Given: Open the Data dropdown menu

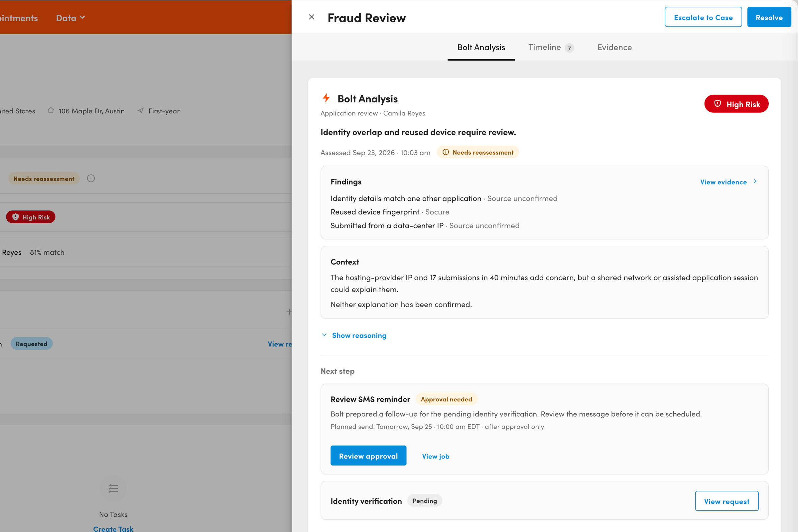Looking at the screenshot, I should point(70,18).
